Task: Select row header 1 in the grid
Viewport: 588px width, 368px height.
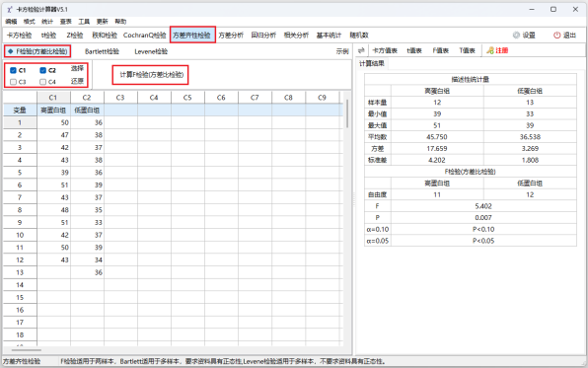Action: click(x=20, y=122)
